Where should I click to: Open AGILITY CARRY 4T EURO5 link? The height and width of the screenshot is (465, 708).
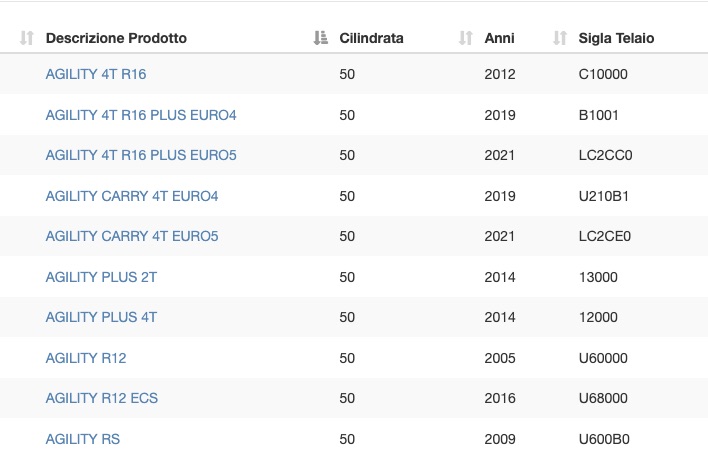[132, 236]
